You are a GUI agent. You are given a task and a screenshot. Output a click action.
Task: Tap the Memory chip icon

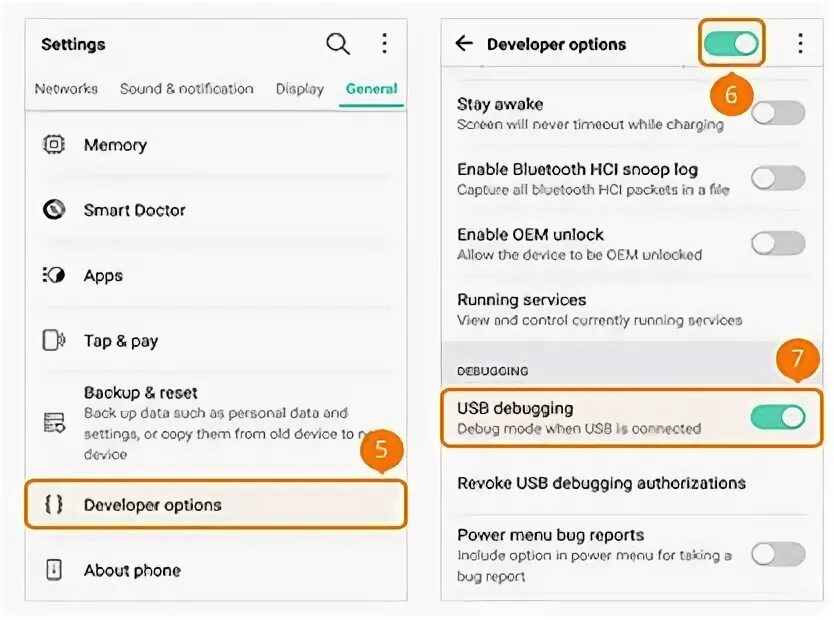pyautogui.click(x=53, y=144)
